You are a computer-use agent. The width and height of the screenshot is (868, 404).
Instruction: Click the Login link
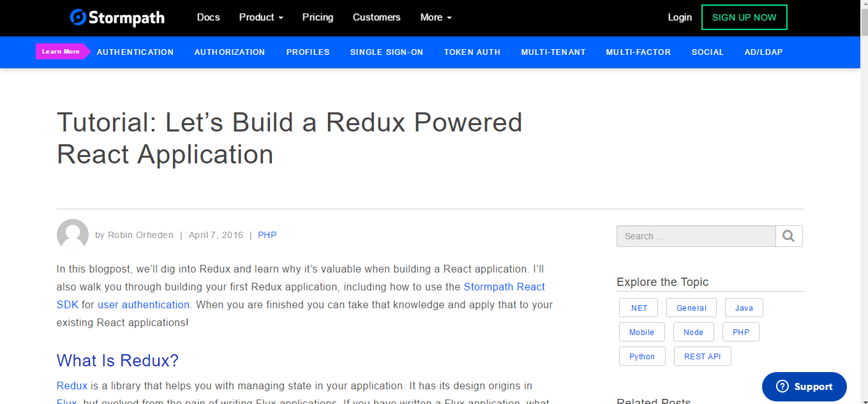[680, 17]
